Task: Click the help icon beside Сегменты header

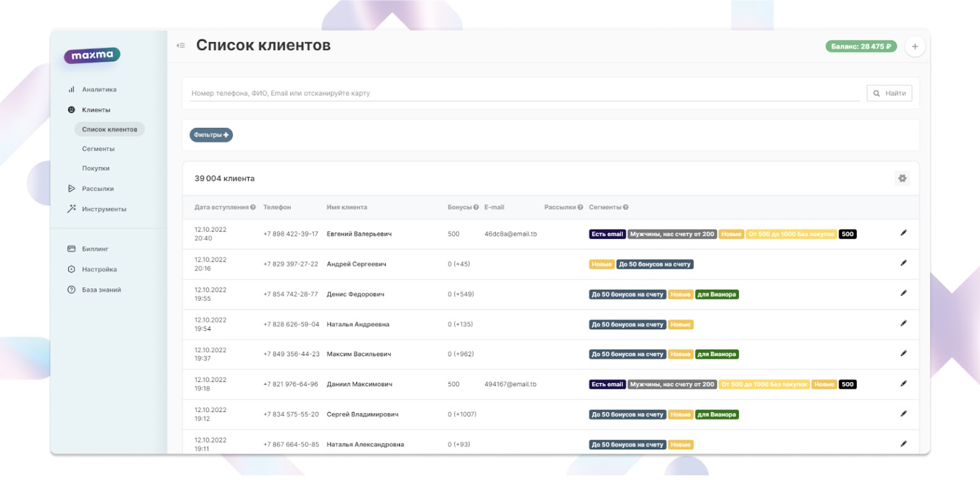Action: [625, 208]
